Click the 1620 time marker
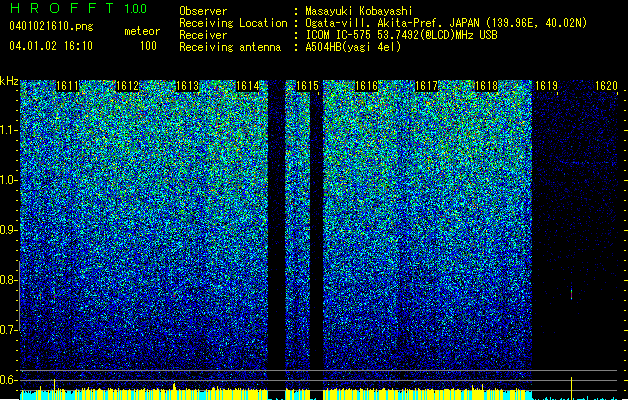This screenshot has height=400, width=629. pyautogui.click(x=606, y=86)
